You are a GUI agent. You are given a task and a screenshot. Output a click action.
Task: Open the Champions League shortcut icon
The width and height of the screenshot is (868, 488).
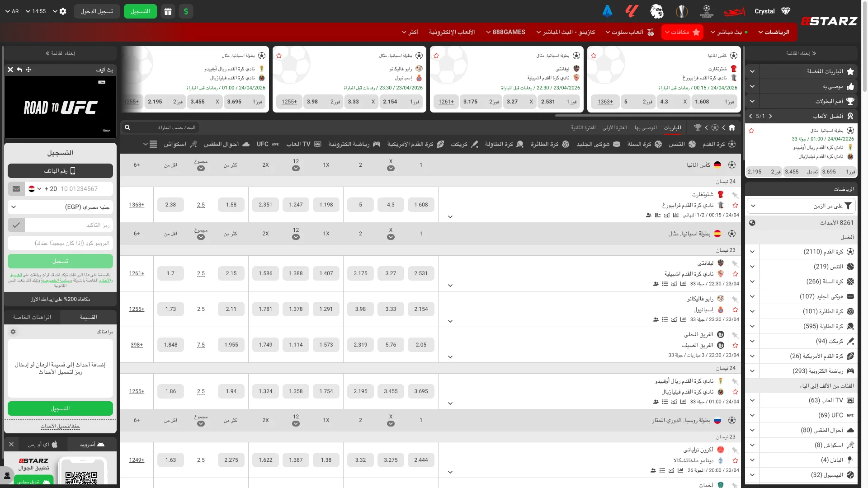706,11
